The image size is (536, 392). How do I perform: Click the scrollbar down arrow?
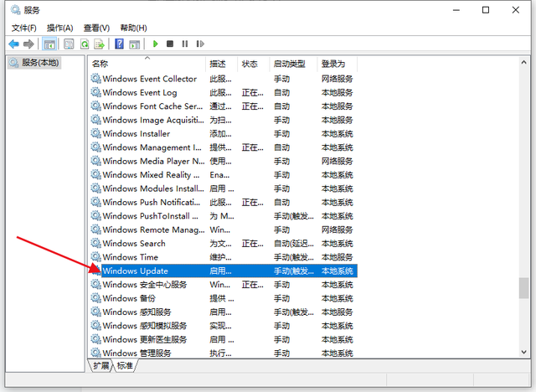coord(523,352)
